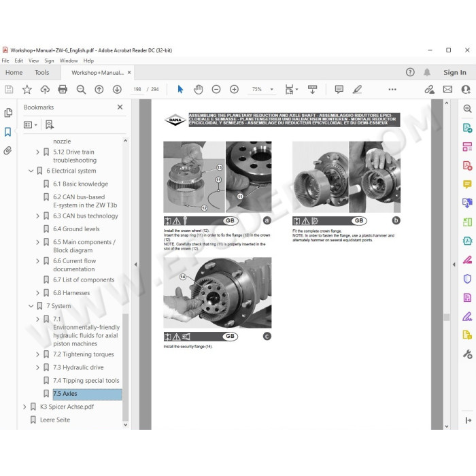This screenshot has height=476, width=476.
Task: Click the zoom out minus icon
Action: (x=216, y=89)
